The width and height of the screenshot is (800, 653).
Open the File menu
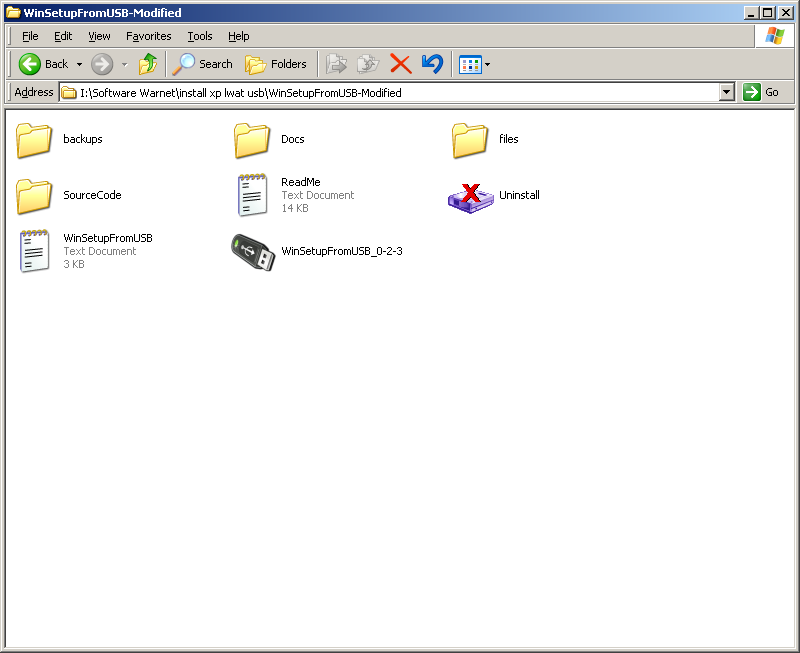tap(30, 36)
